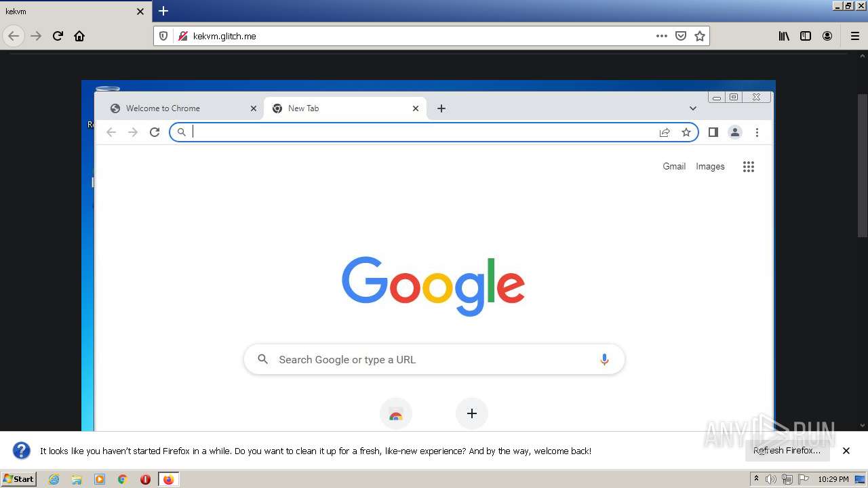Click the Firefox page vertical scrollbar
Image resolution: width=868 pixels, height=488 pixels.
[x=863, y=165]
